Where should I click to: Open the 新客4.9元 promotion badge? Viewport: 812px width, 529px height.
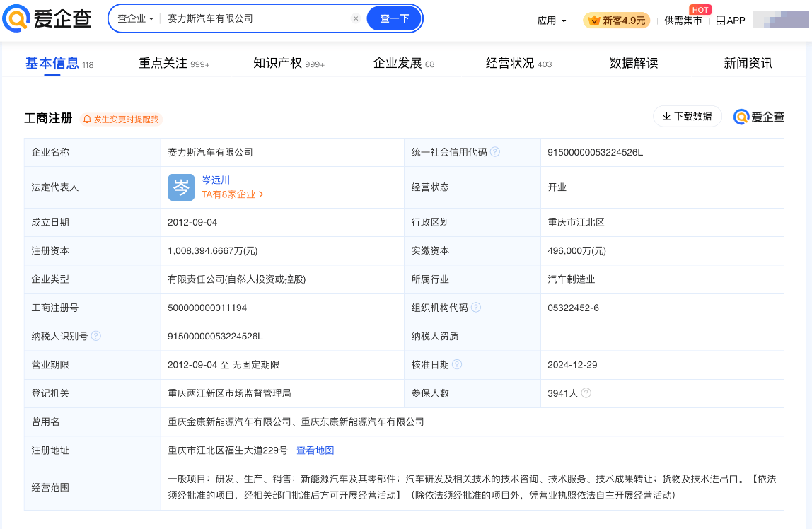pyautogui.click(x=615, y=21)
